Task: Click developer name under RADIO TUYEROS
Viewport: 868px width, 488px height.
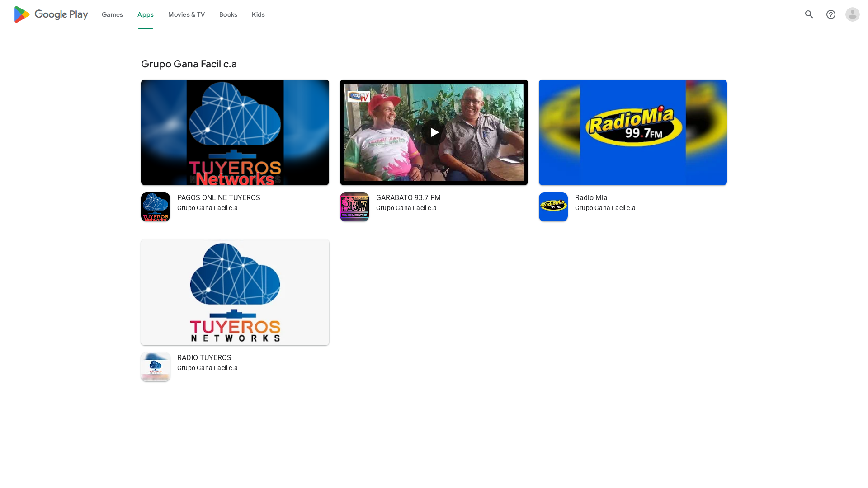Action: pos(208,368)
